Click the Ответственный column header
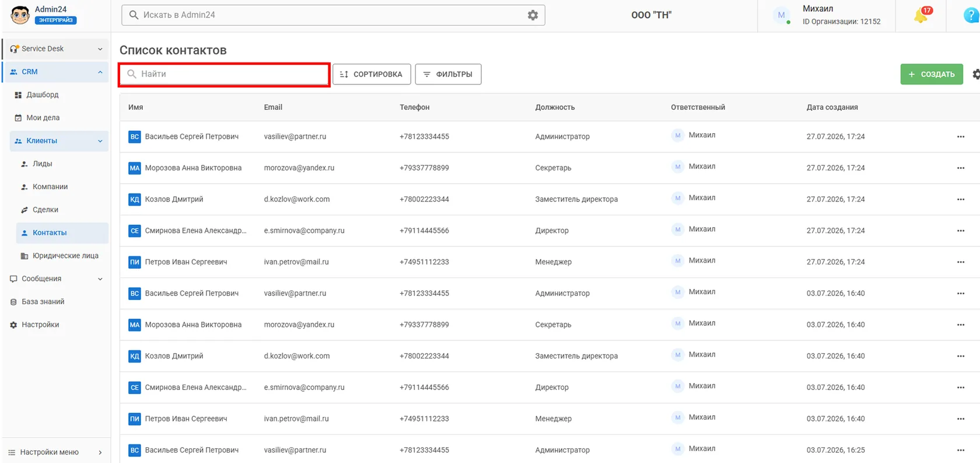This screenshot has width=980, height=463. tap(698, 107)
